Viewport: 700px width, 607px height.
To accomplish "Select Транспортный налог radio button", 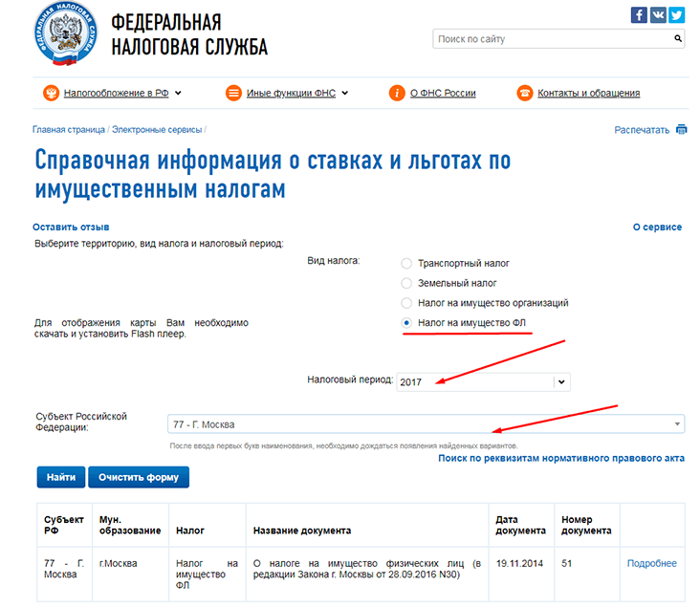I will pyautogui.click(x=406, y=263).
